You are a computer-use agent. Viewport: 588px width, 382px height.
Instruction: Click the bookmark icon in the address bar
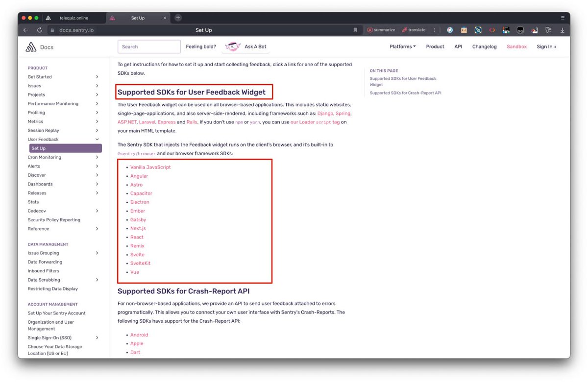tap(355, 30)
